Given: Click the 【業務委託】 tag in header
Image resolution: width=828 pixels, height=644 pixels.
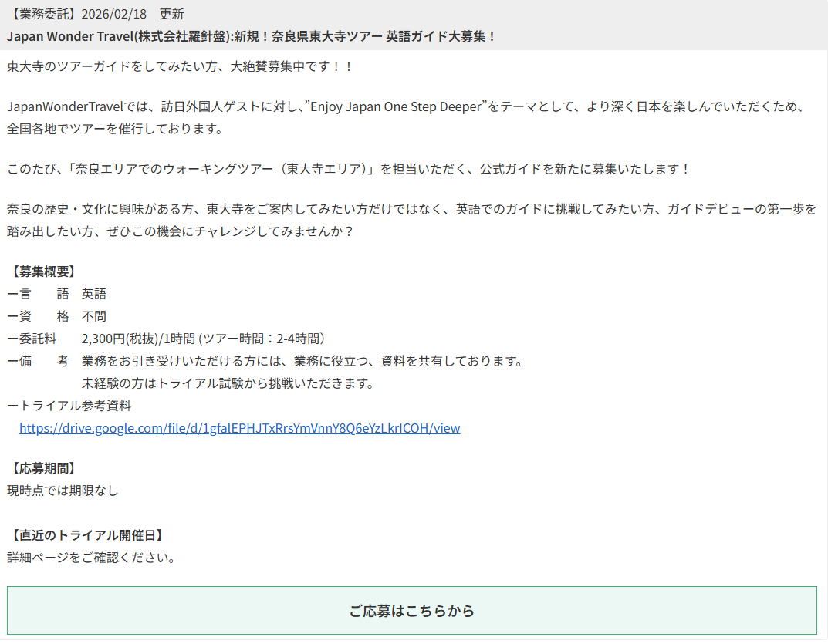Looking at the screenshot, I should [43, 14].
